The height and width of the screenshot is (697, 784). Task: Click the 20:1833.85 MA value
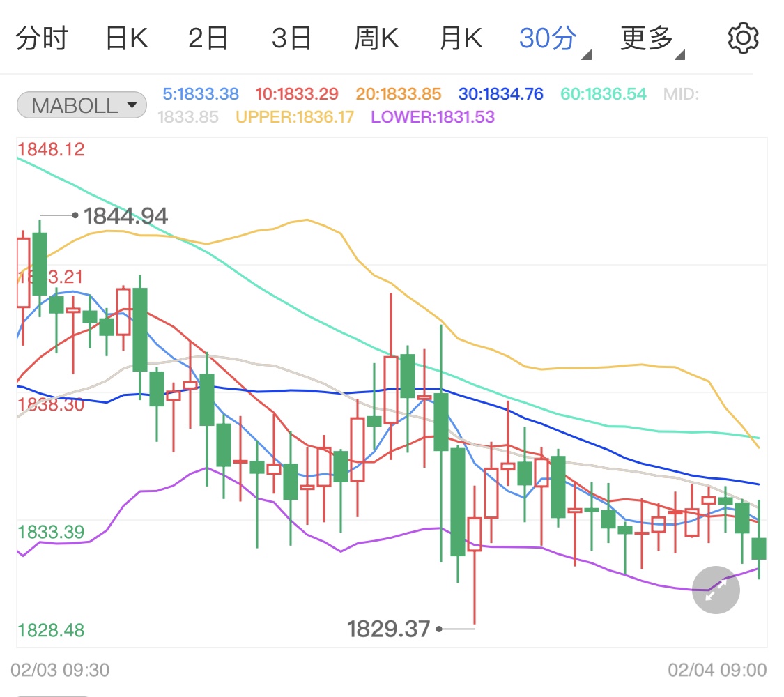pyautogui.click(x=399, y=94)
